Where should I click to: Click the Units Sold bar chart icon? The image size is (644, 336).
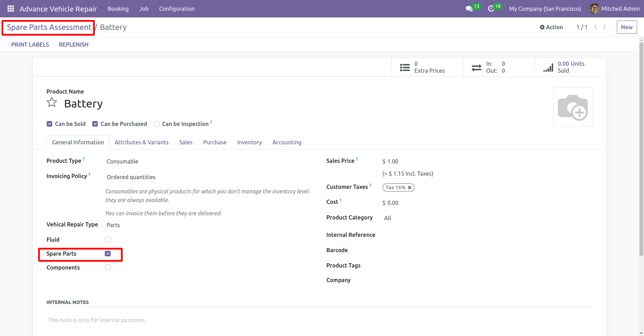pyautogui.click(x=548, y=67)
